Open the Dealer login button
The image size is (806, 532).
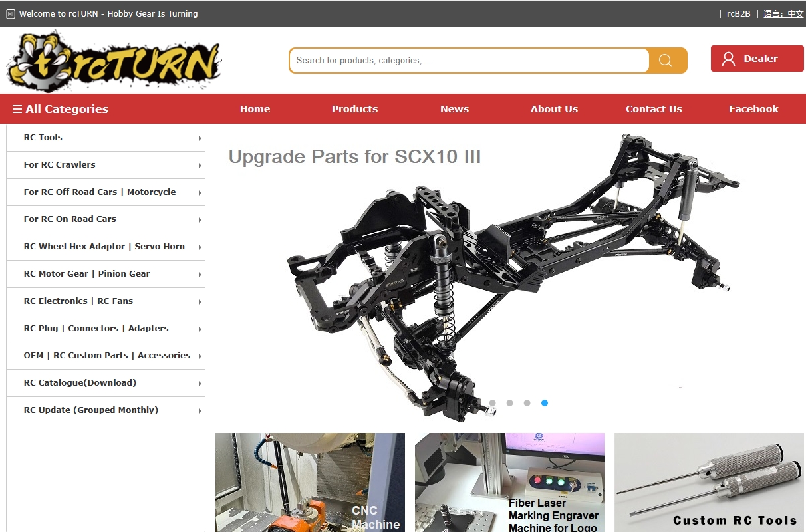coord(757,59)
